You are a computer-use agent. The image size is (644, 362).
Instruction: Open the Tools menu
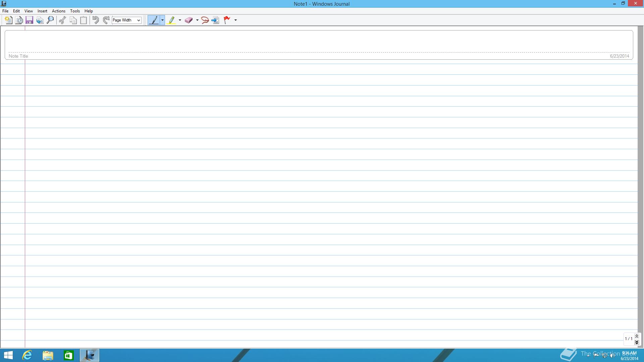[75, 11]
